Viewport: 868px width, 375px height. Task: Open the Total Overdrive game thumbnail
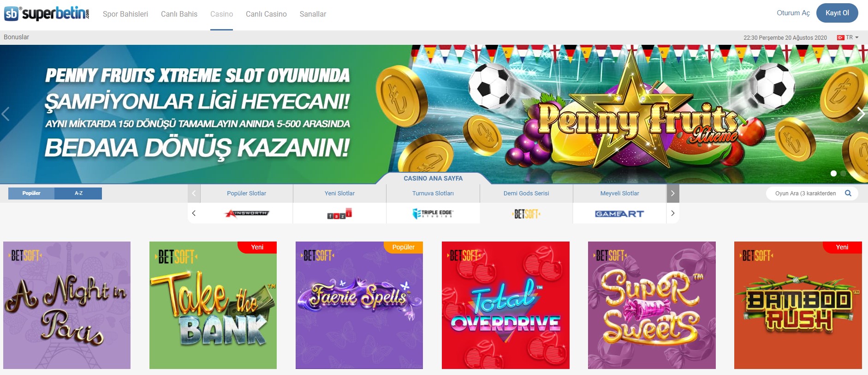[x=505, y=305]
